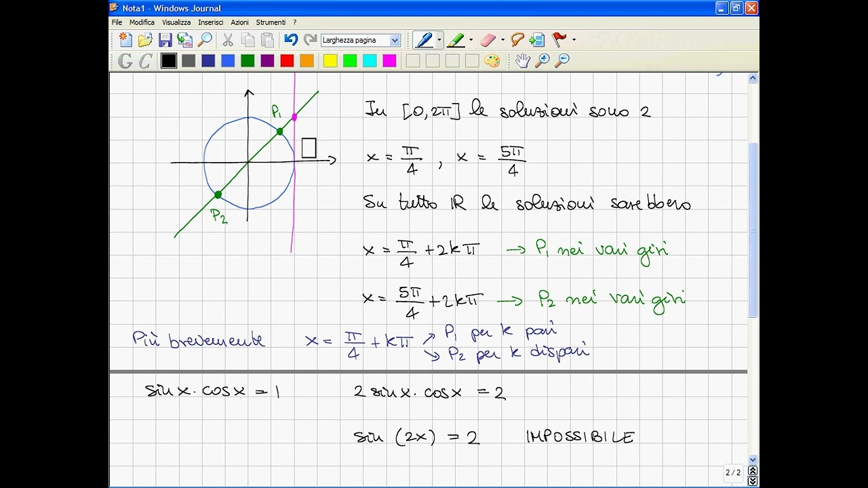Pick the red color swatch
The width and height of the screenshot is (868, 488).
[287, 61]
